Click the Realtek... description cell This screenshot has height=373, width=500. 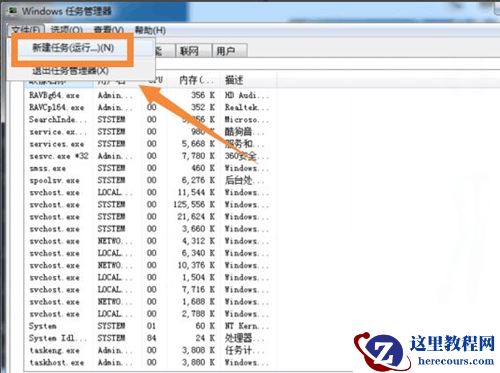point(246,107)
